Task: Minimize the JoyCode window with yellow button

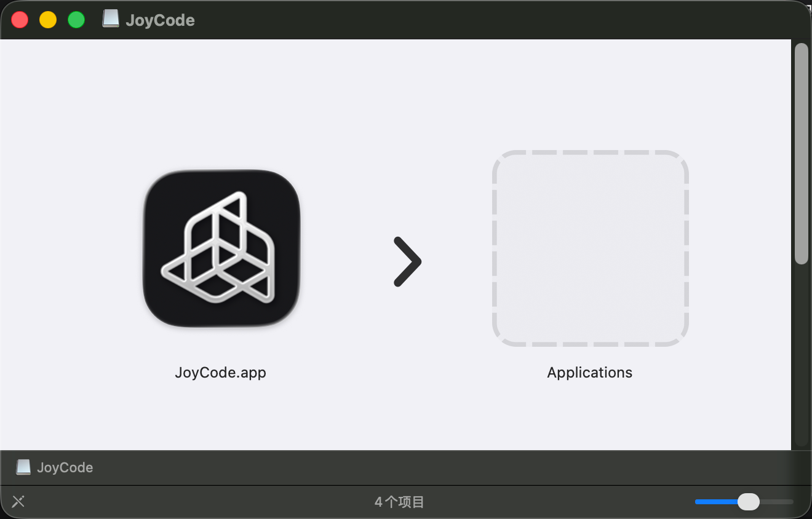Action: (x=48, y=20)
